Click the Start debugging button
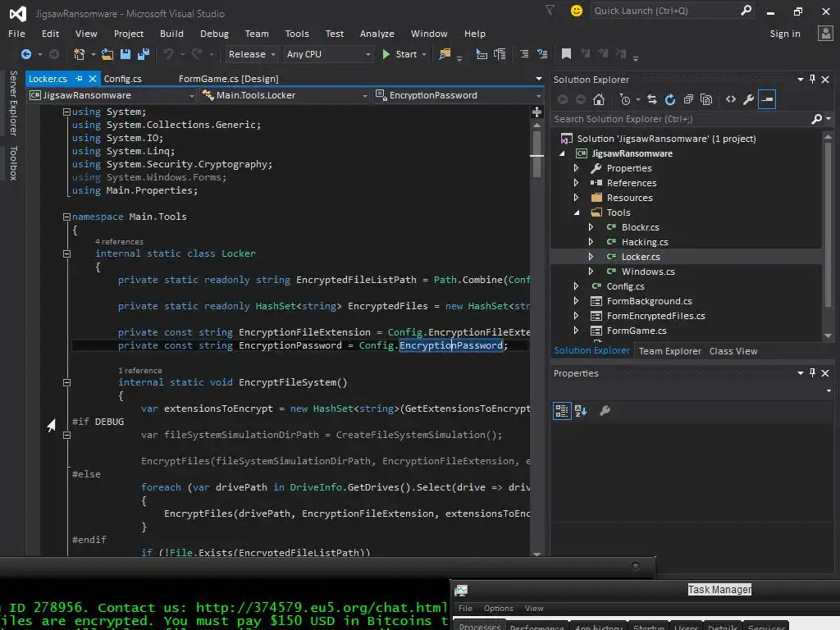This screenshot has height=630, width=840. tap(400, 54)
